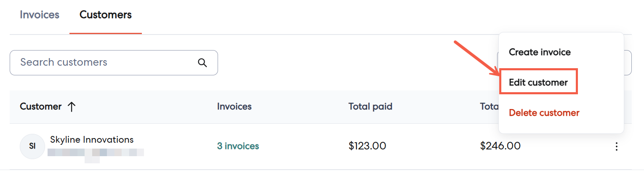Image resolution: width=644 pixels, height=173 pixels.
Task: Click the partially hidden Total column header
Action: click(489, 107)
